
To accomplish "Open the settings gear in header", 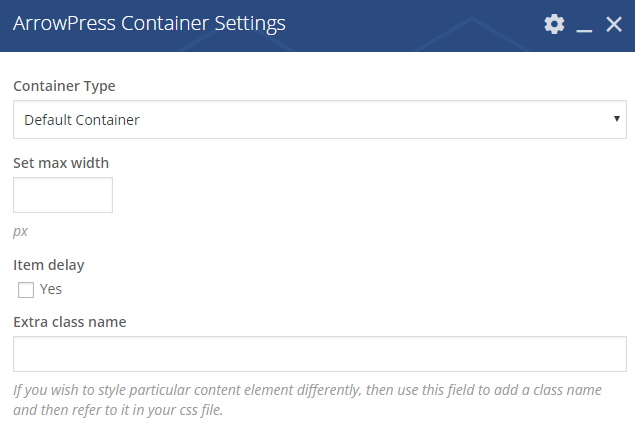I will coord(554,24).
